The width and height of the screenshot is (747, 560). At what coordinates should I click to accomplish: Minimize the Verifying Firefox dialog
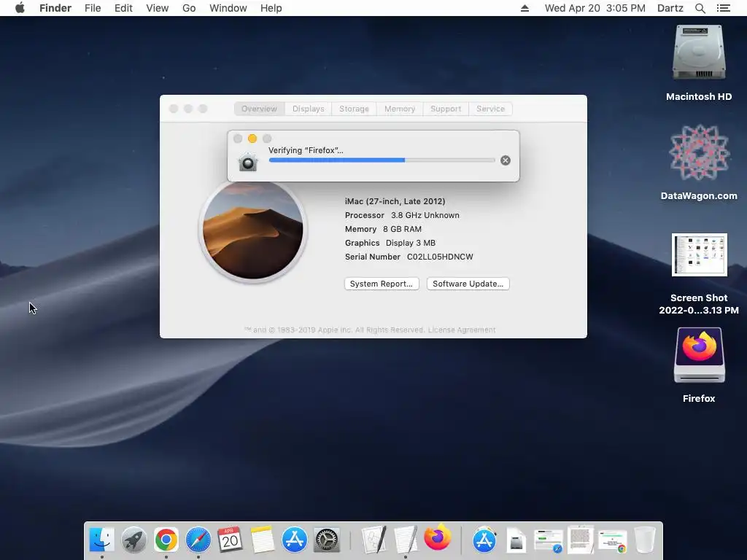point(252,139)
